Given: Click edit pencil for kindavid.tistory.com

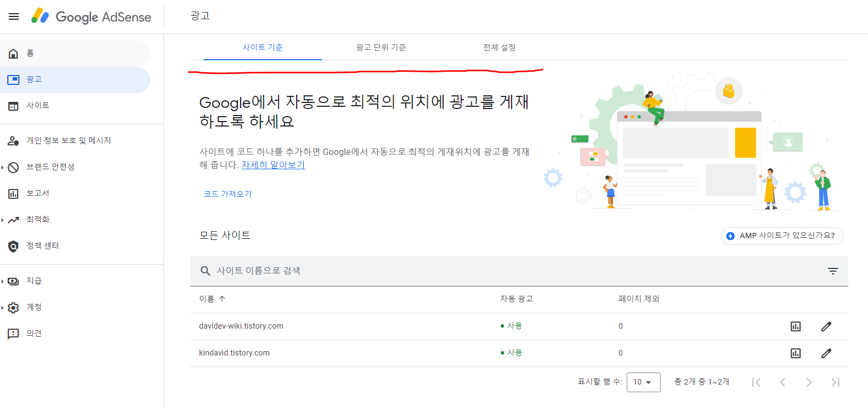Looking at the screenshot, I should pos(826,353).
